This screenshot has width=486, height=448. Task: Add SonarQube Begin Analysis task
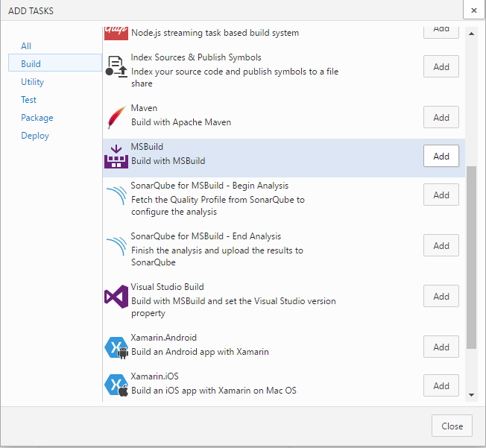pyautogui.click(x=441, y=195)
